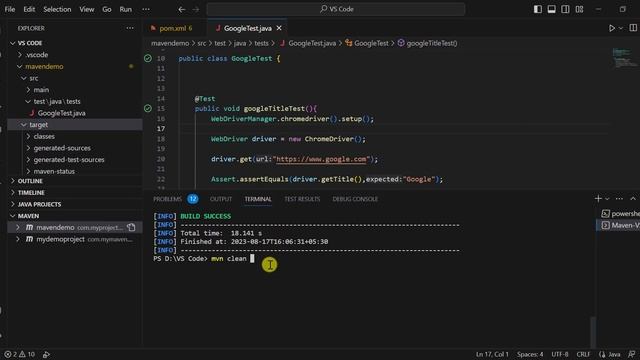Expand the JAVA PROJECTS section
The height and width of the screenshot is (360, 640).
pyautogui.click(x=75, y=204)
